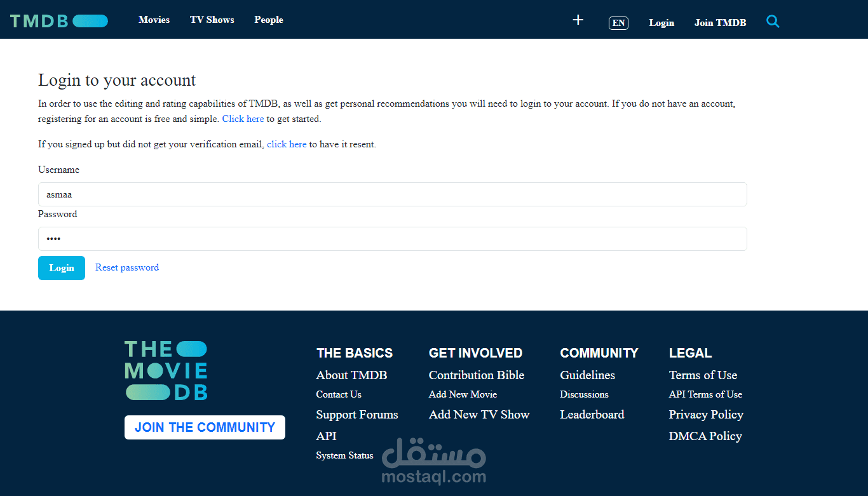Click Add New TV Show link

(479, 415)
